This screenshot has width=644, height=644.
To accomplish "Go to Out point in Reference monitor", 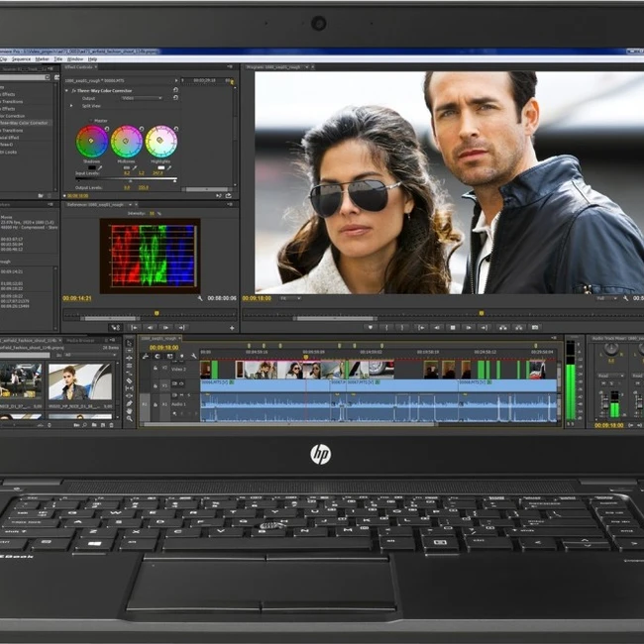I will click(181, 327).
